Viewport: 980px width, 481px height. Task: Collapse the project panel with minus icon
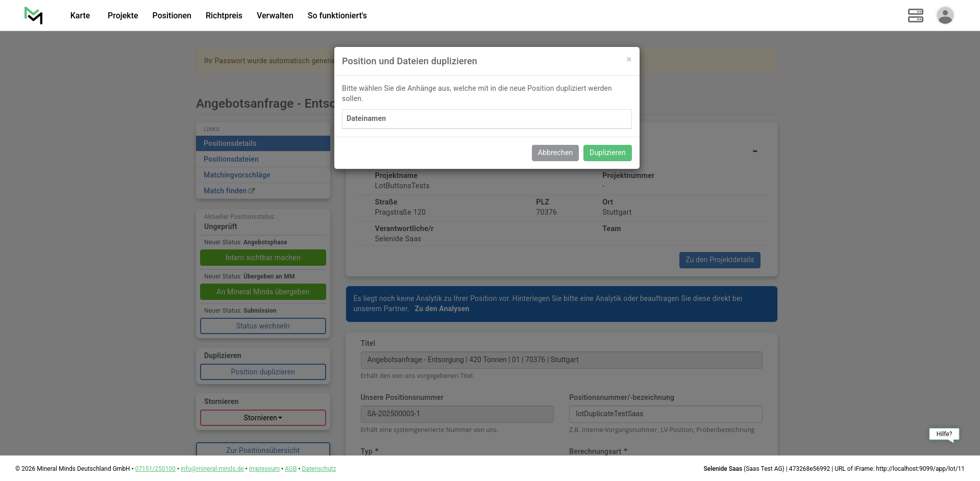[x=754, y=151]
